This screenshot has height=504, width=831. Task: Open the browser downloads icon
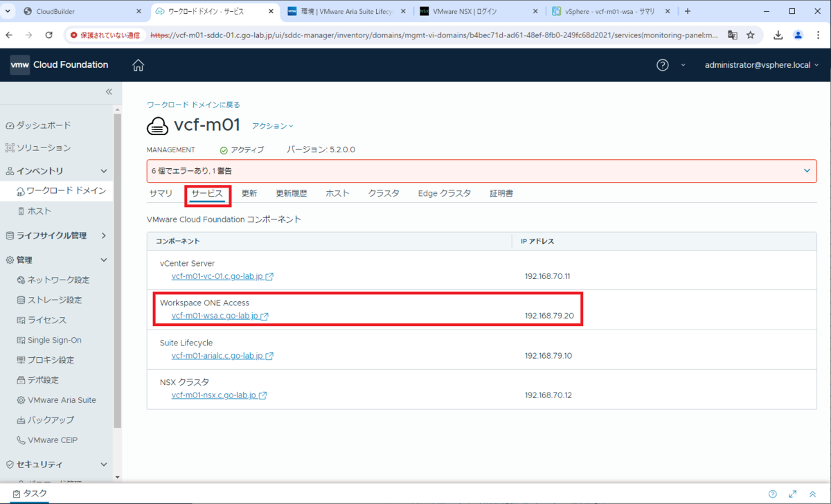[x=778, y=35]
